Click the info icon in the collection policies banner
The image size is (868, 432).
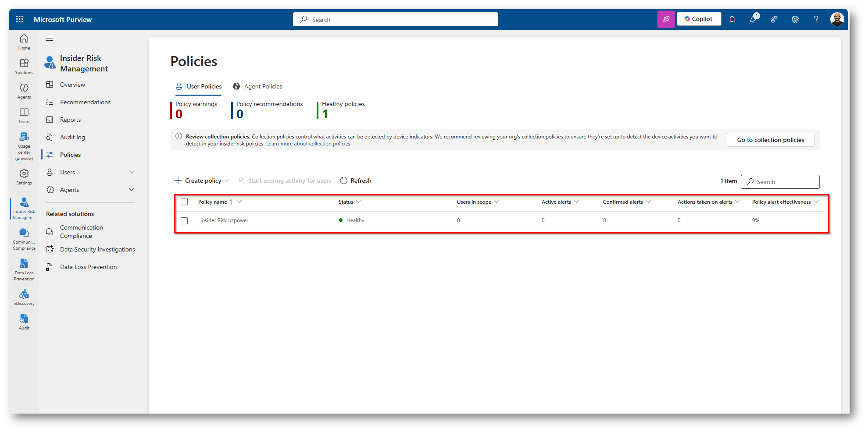(179, 136)
